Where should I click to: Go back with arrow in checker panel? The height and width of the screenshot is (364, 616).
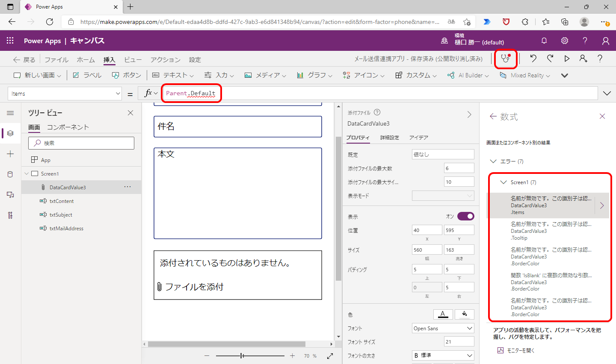point(493,116)
